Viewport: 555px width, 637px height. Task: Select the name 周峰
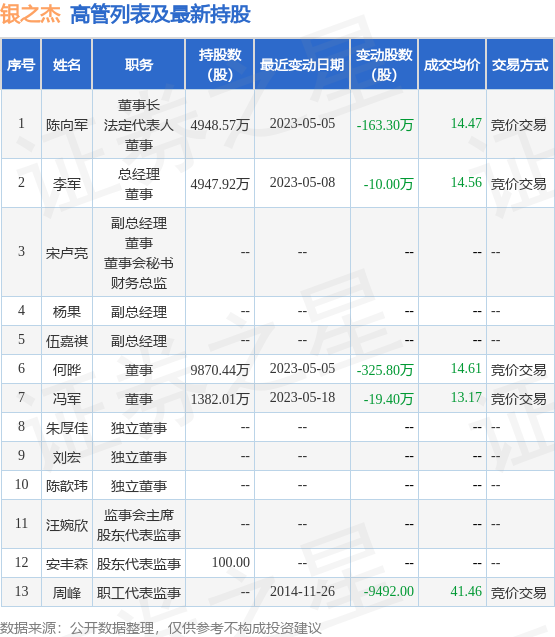point(67,593)
